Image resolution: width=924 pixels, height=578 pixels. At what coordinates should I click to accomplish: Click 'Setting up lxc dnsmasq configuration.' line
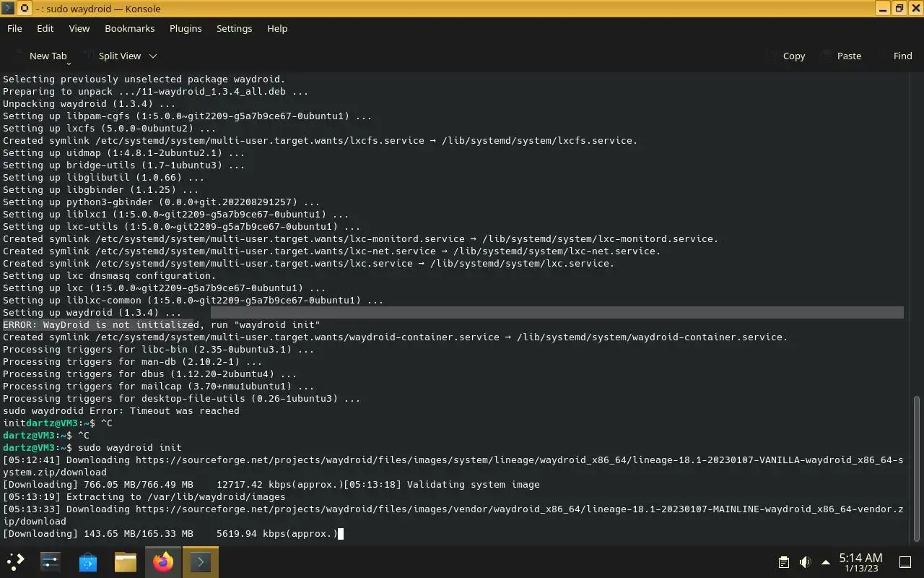(110, 275)
